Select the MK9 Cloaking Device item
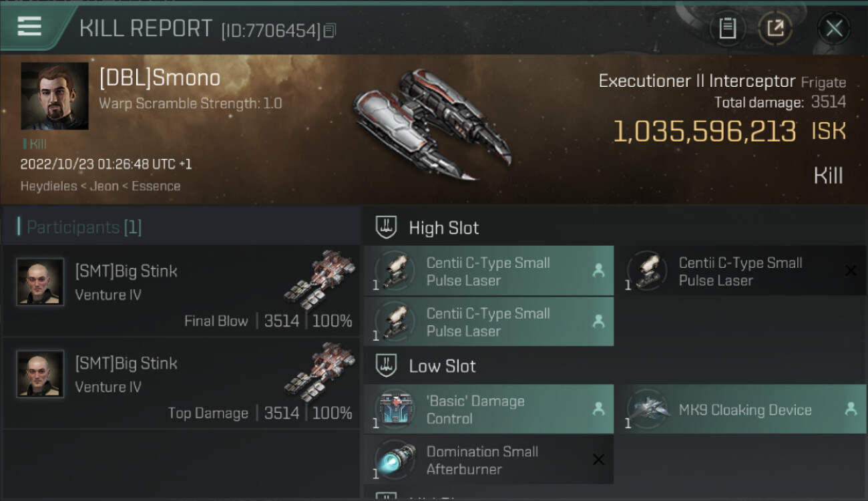Screen dimensions: 868x501 (x=740, y=409)
